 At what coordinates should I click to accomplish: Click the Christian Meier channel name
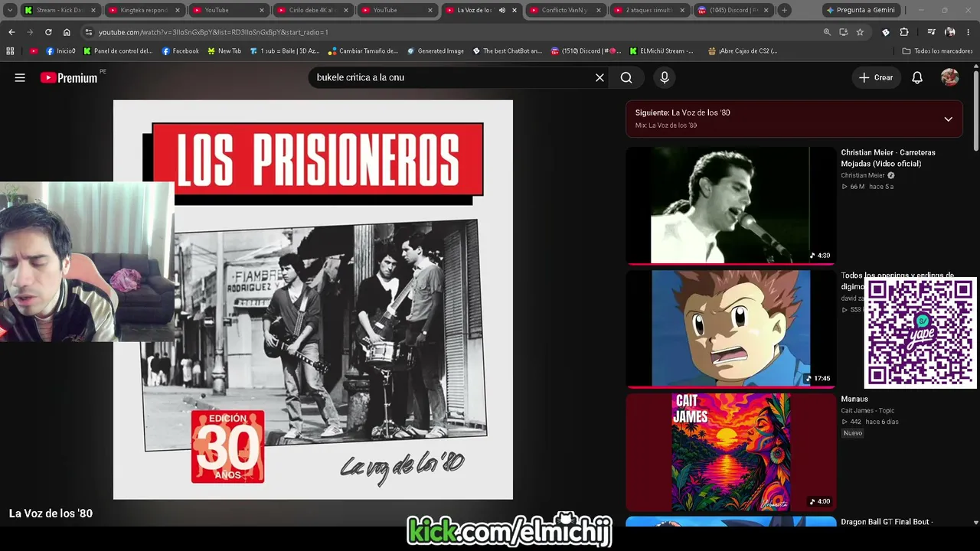[863, 175]
